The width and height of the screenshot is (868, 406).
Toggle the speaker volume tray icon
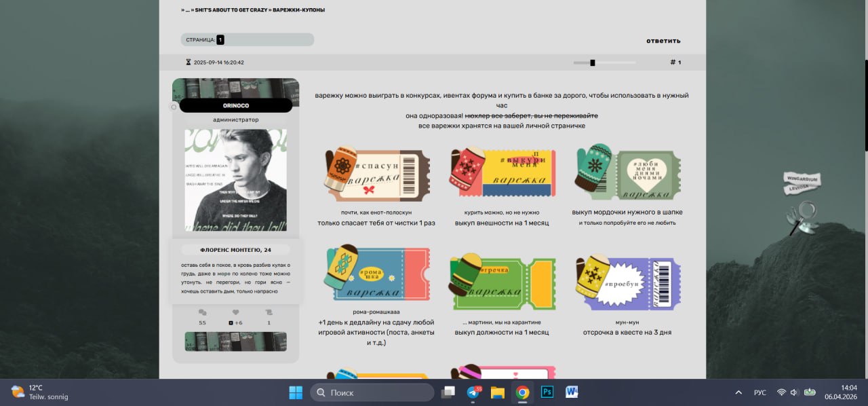pyautogui.click(x=794, y=392)
